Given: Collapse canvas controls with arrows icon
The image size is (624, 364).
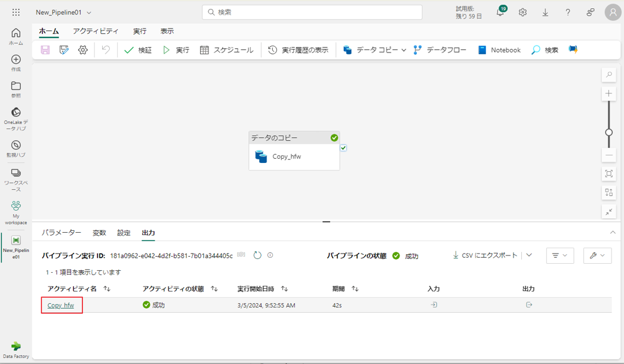Looking at the screenshot, I should coord(609,212).
